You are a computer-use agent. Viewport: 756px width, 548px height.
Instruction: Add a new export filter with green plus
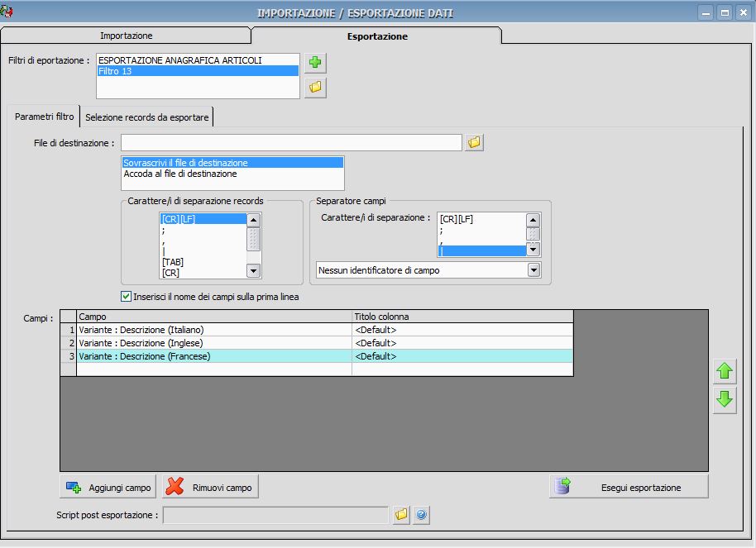coord(315,62)
